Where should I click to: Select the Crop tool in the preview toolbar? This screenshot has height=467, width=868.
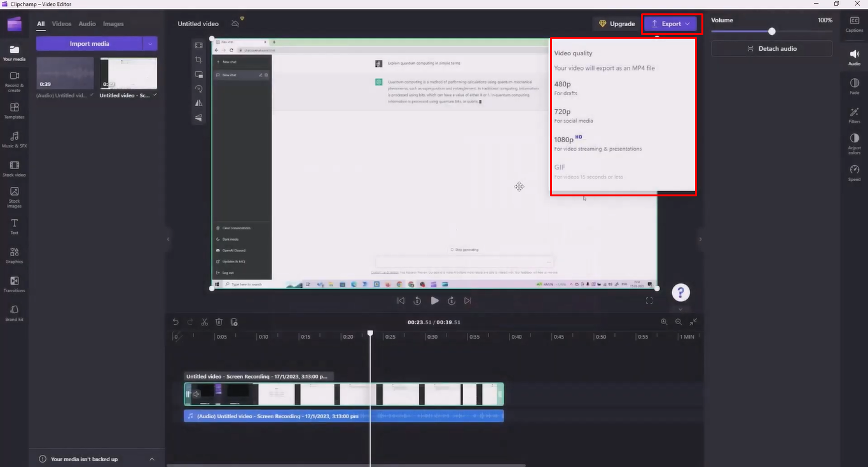tap(198, 59)
